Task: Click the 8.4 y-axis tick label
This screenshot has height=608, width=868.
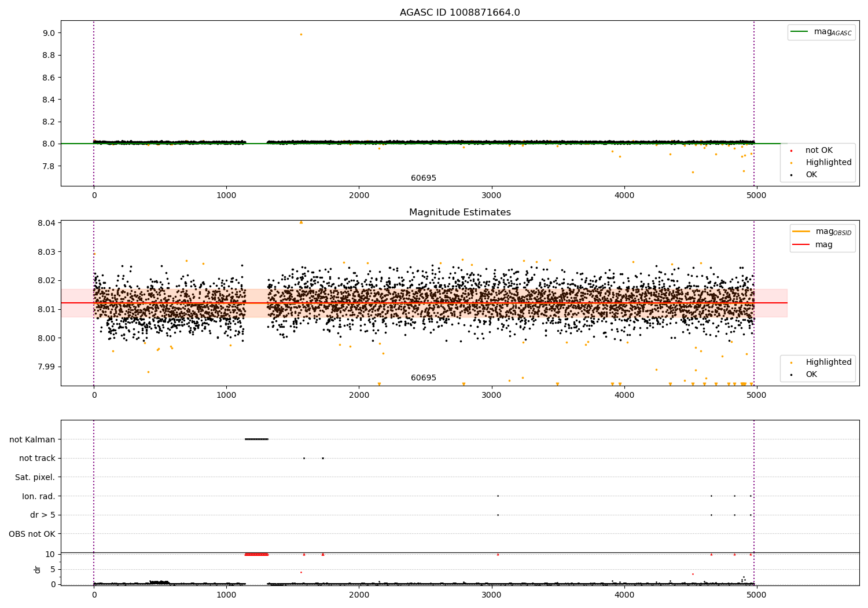Action: (x=49, y=100)
